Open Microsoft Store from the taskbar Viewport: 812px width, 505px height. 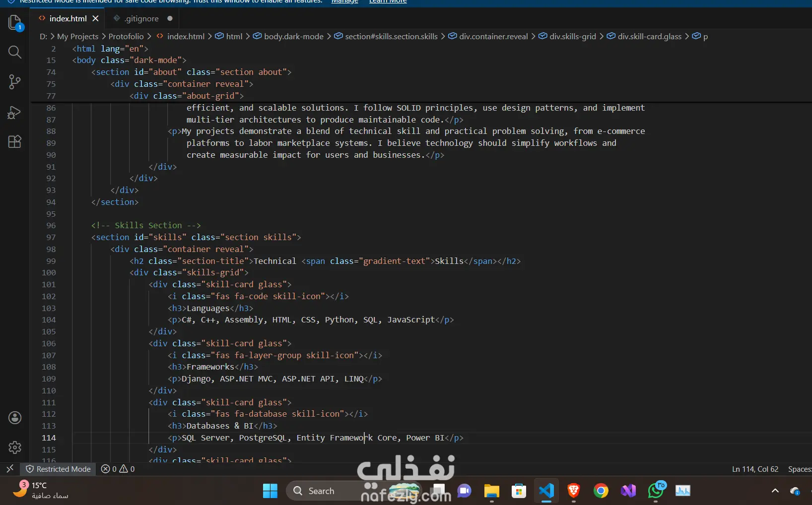click(519, 491)
